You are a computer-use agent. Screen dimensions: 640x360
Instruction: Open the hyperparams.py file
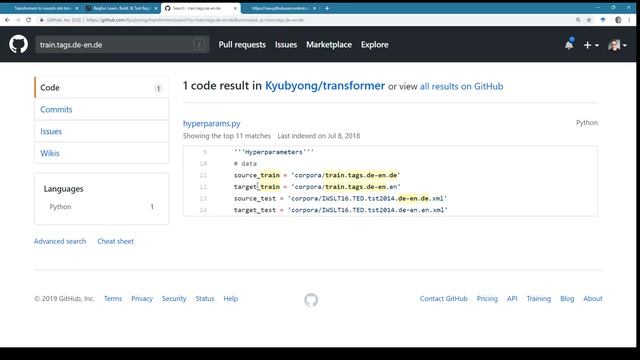tap(211, 123)
